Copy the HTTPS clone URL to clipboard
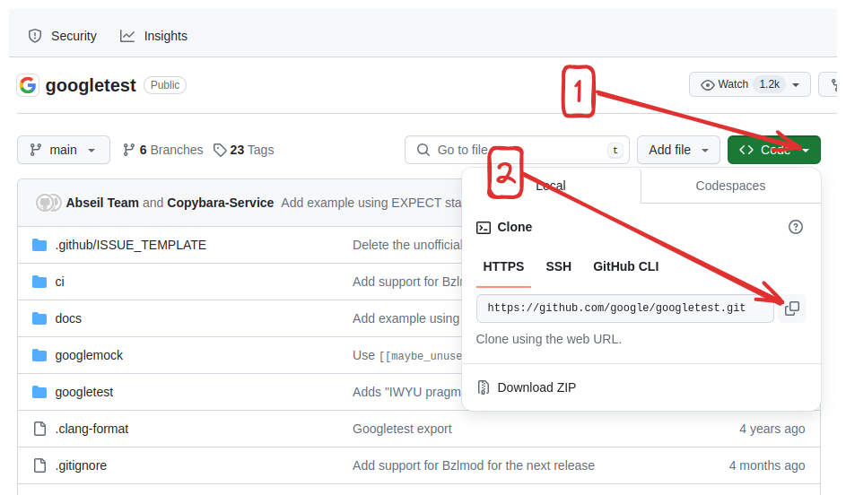 (x=791, y=308)
